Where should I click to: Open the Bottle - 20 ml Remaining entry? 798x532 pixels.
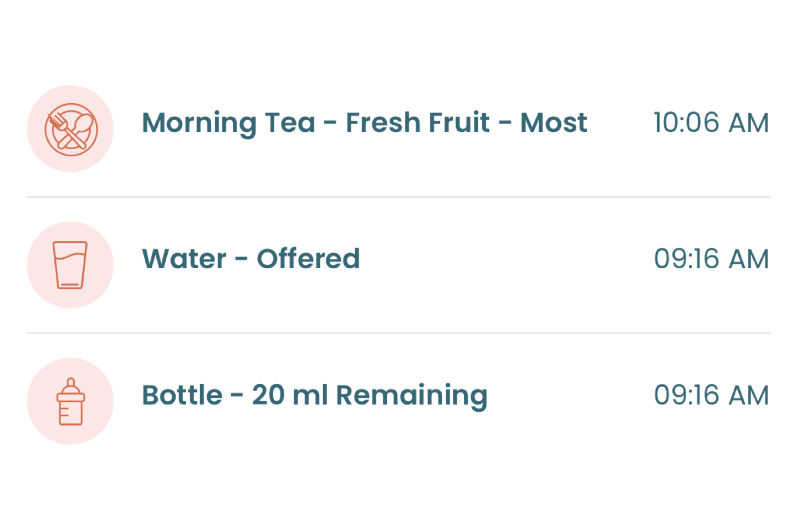coord(399,401)
